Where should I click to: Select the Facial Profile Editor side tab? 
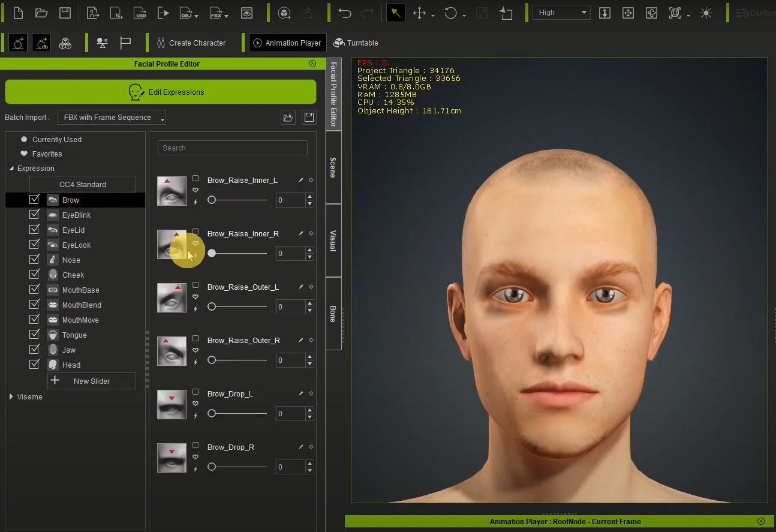[x=333, y=94]
